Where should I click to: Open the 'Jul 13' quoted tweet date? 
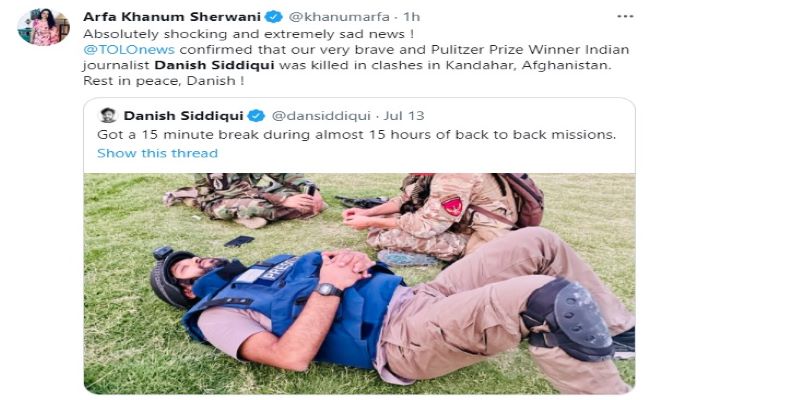point(404,116)
